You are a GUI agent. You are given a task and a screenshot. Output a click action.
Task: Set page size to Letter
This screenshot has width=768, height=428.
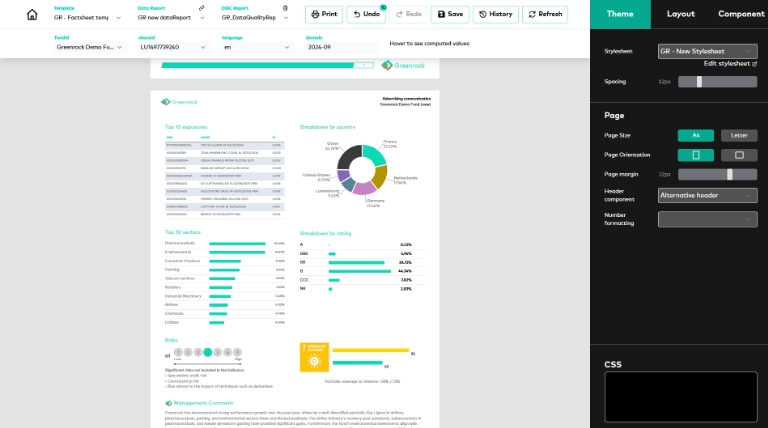[739, 135]
